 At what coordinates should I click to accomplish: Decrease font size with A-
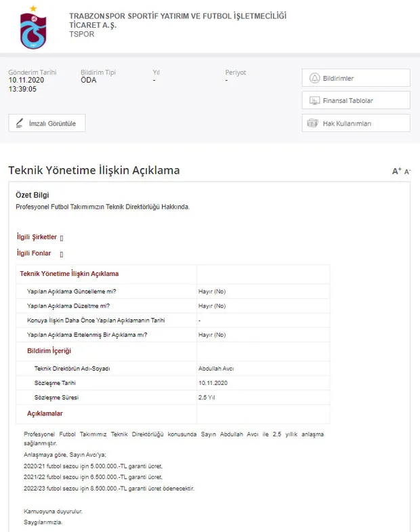point(407,172)
